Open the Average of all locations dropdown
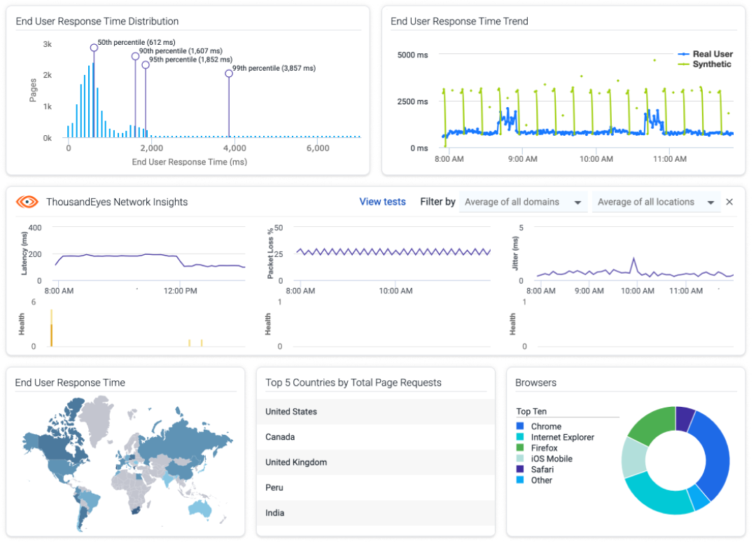The height and width of the screenshot is (542, 756). 657,202
